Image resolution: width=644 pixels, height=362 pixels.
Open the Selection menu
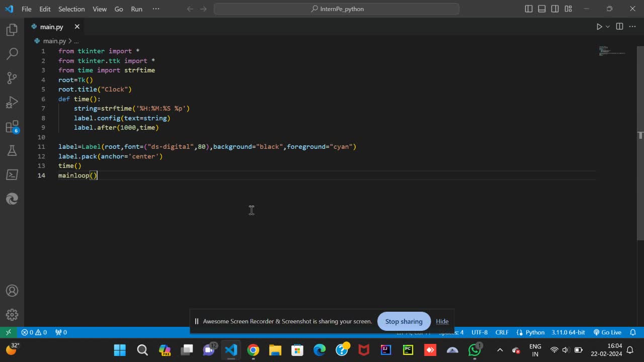click(x=71, y=9)
